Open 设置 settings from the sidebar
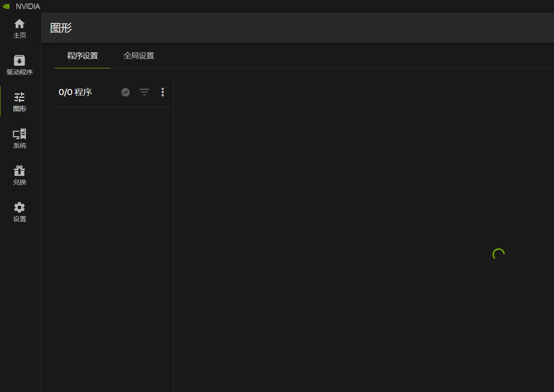The image size is (554, 392). tap(19, 212)
